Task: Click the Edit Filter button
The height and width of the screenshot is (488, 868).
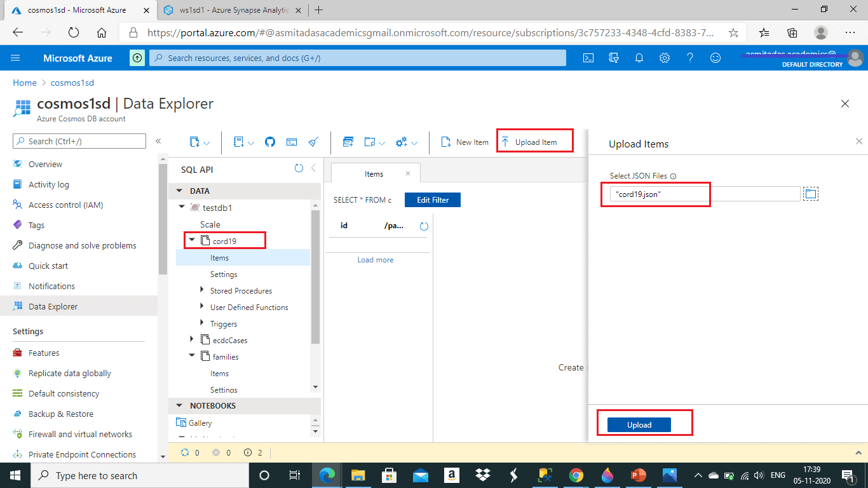Action: [x=432, y=200]
